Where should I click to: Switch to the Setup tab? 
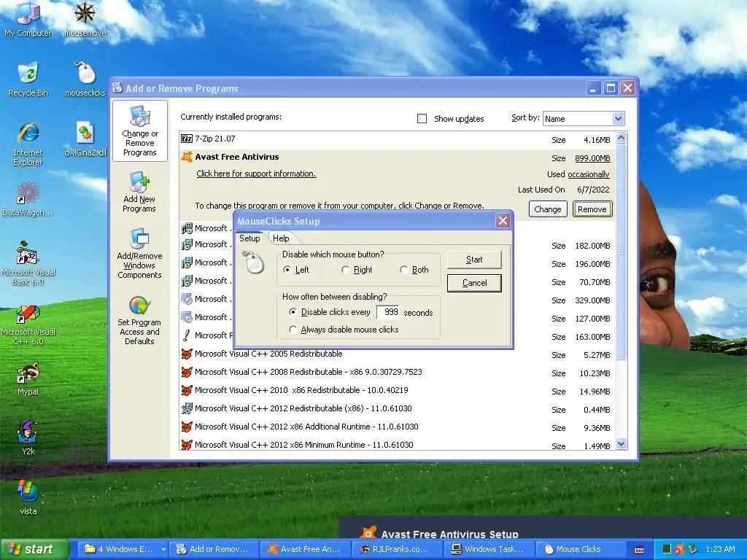[249, 238]
